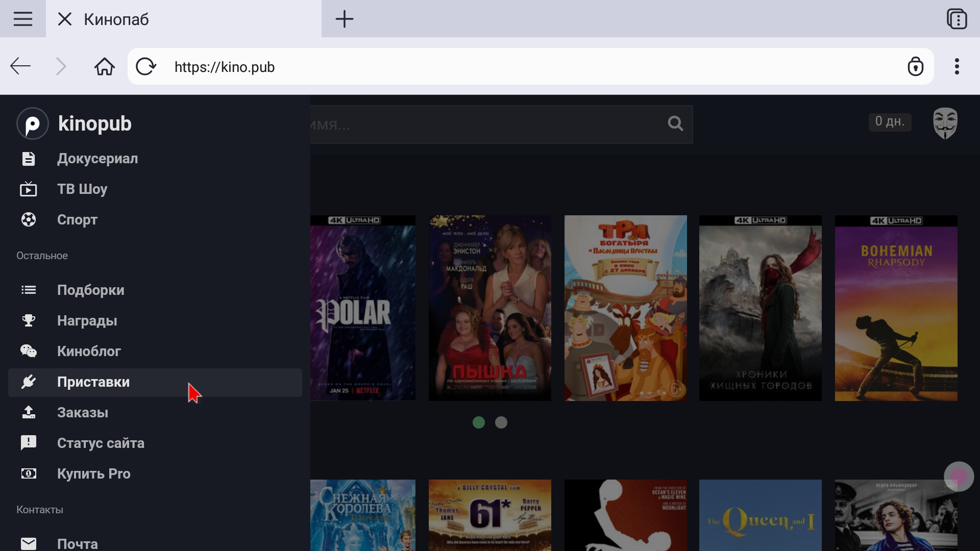
Task: Click the Заказы upload icon
Action: tap(29, 413)
